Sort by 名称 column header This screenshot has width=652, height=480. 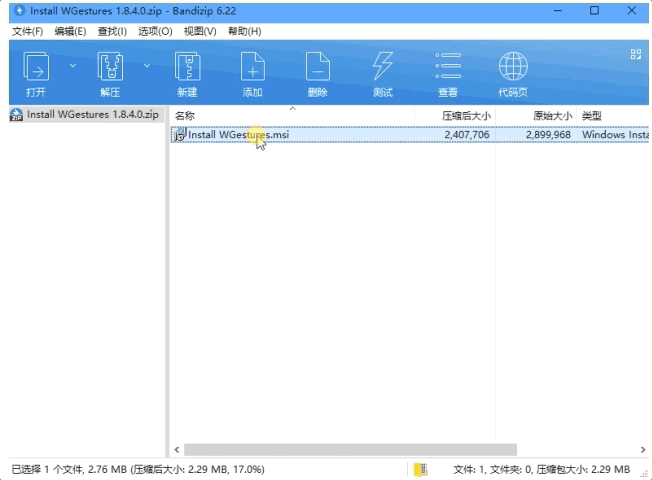[x=292, y=116]
